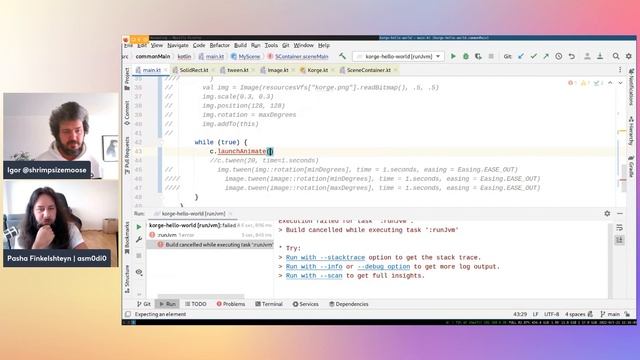Open the Commit tool window sidebar
Image resolution: width=640 pixels, height=360 pixels.
coord(127,113)
